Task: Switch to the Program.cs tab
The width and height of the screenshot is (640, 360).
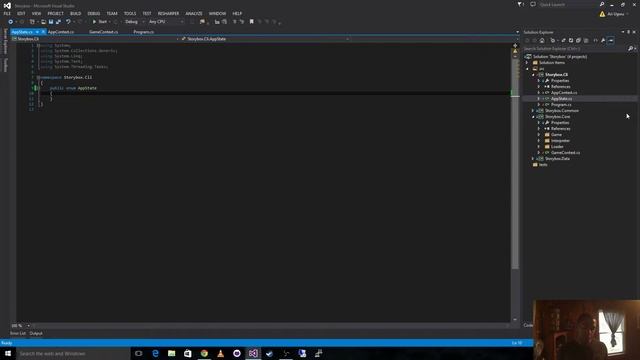Action: (143, 32)
